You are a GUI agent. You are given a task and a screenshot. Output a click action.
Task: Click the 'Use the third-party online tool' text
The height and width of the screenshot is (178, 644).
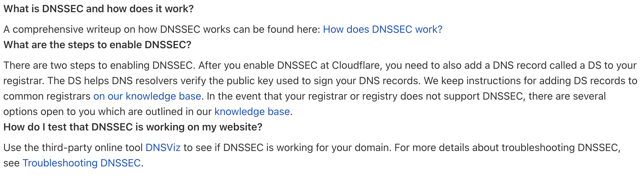point(73,147)
